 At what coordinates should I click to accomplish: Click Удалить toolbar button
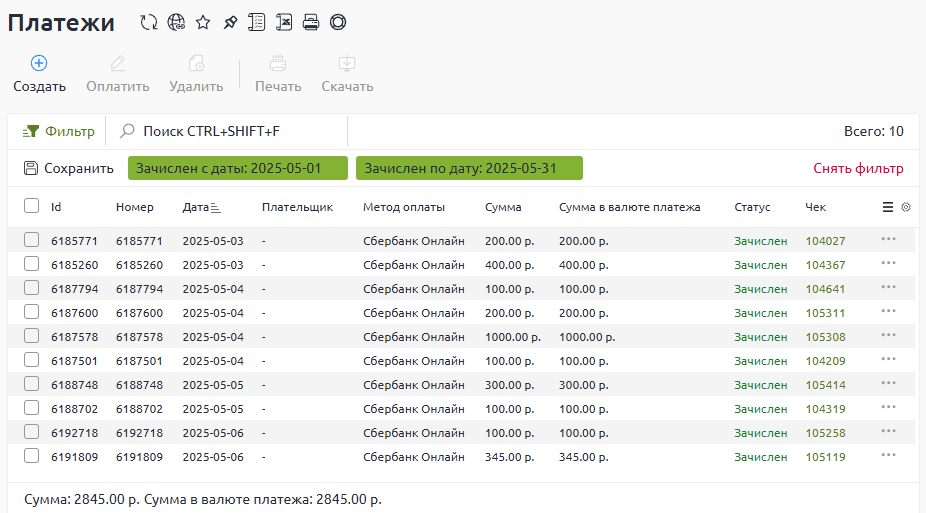(x=196, y=74)
